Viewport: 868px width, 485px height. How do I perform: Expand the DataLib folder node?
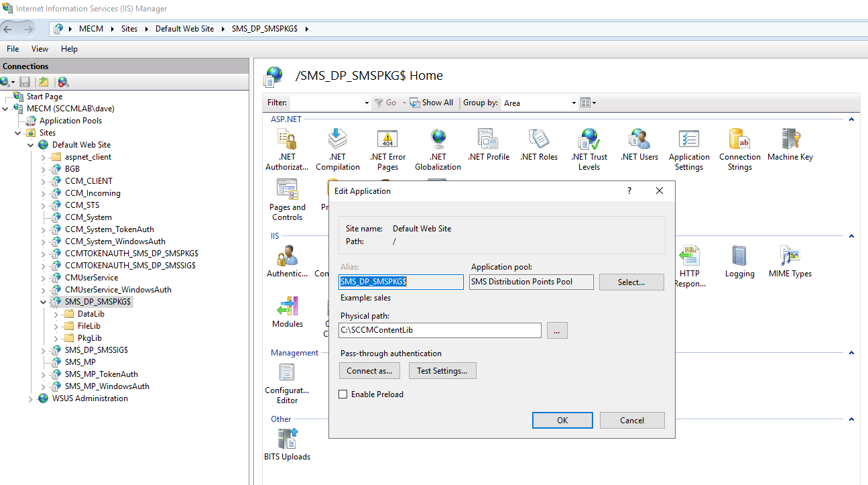click(56, 314)
